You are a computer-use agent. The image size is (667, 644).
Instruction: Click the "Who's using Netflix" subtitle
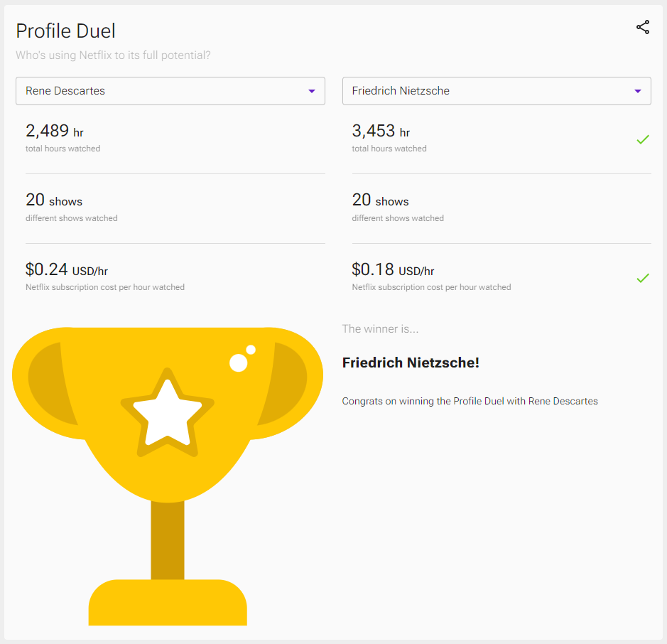coord(113,55)
